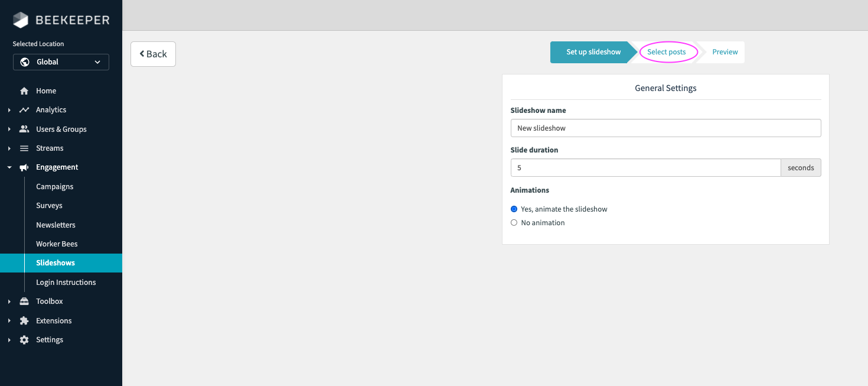Collapse the Engagement section
The width and height of the screenshot is (868, 386).
click(8, 167)
